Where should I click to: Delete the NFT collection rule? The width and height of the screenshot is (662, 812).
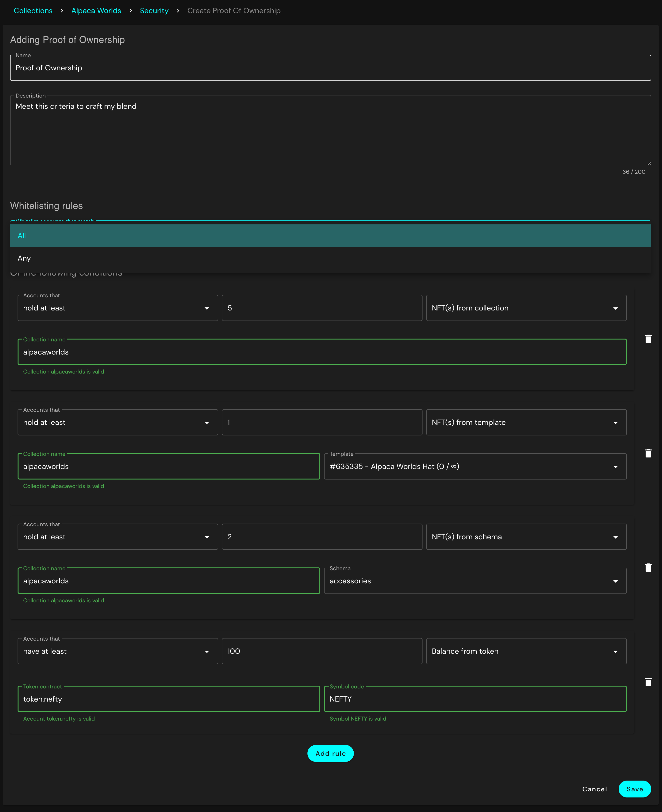648,339
